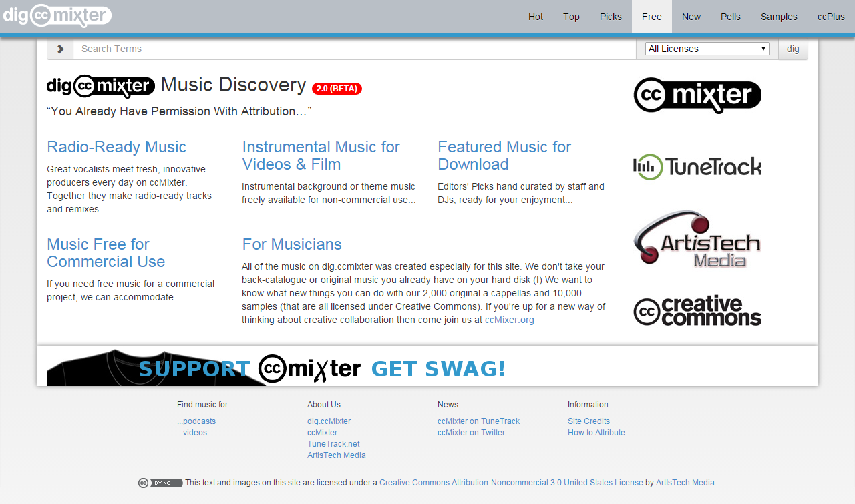The width and height of the screenshot is (855, 504).
Task: Click the Creative Commons BY-NC license badge
Action: (160, 483)
